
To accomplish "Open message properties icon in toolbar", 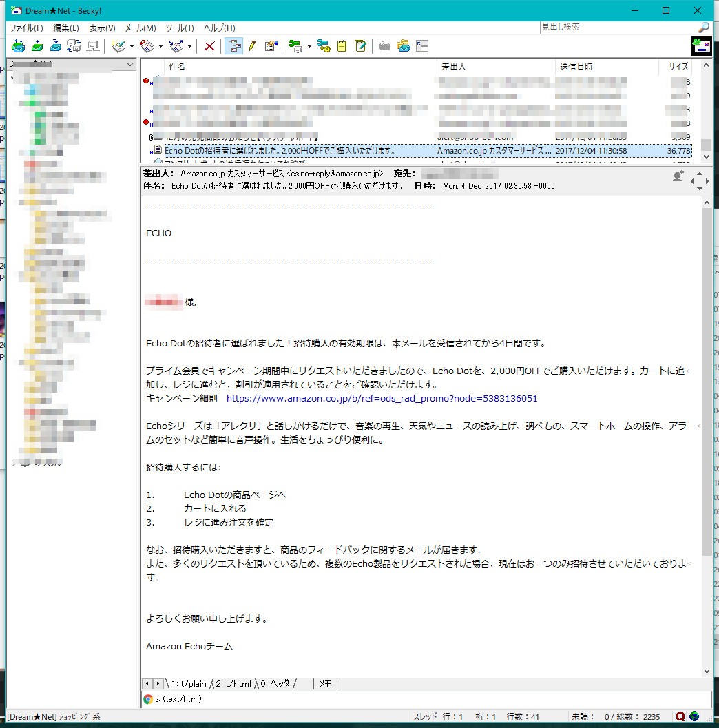I will click(x=271, y=46).
